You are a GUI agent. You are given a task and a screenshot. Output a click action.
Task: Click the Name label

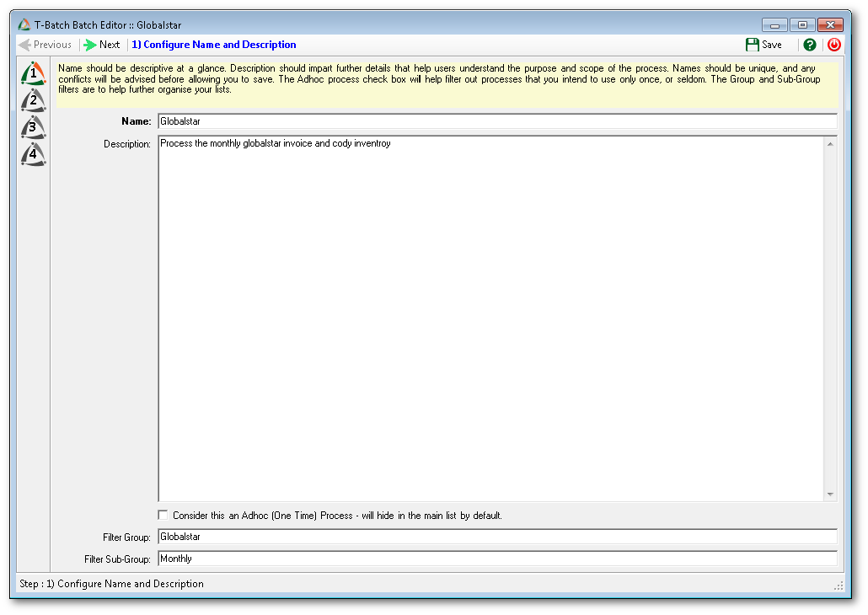point(137,121)
